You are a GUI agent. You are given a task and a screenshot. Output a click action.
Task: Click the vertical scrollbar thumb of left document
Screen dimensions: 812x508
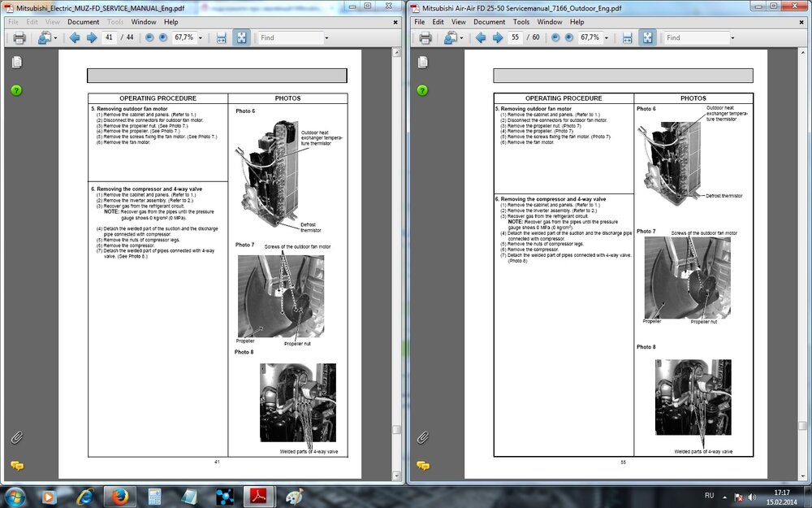click(396, 430)
